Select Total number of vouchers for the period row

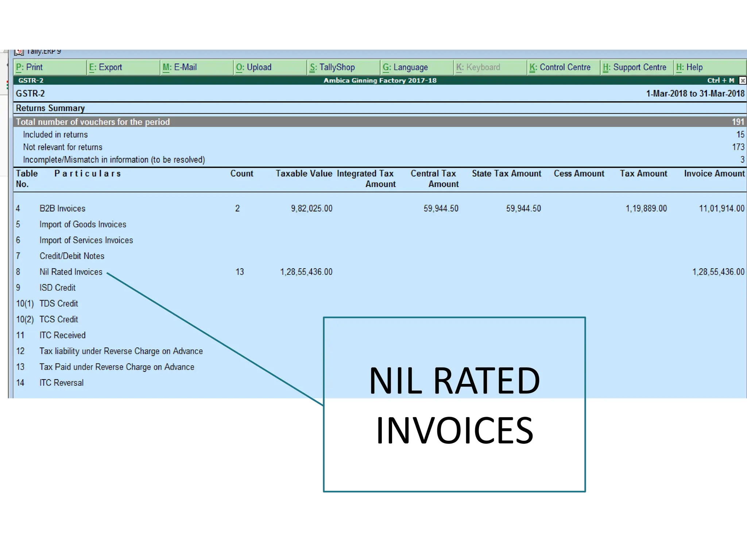tap(380, 122)
